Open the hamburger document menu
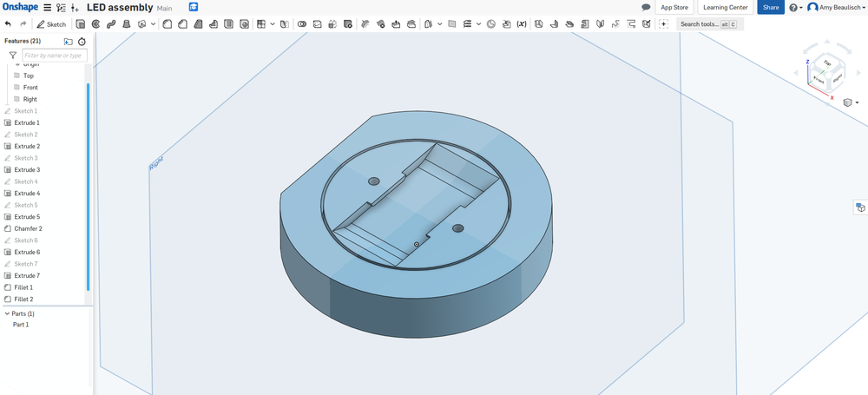Image resolution: width=868 pixels, height=395 pixels. coord(48,7)
